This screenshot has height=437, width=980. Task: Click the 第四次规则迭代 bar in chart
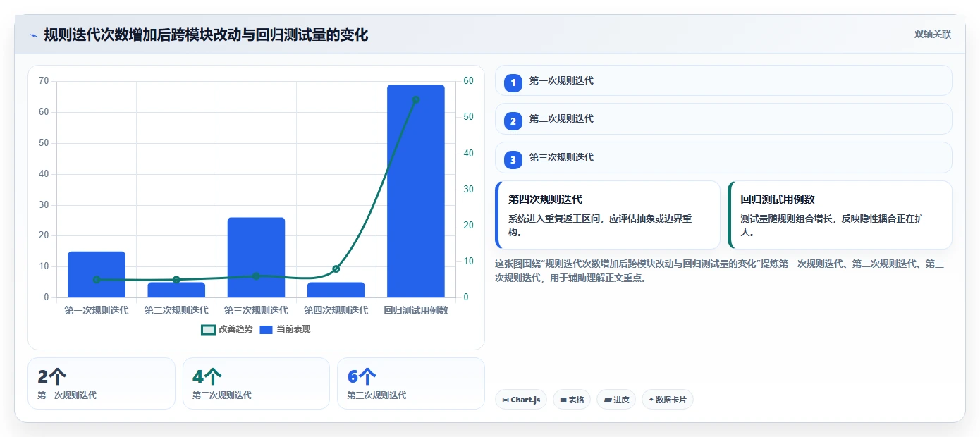[336, 290]
